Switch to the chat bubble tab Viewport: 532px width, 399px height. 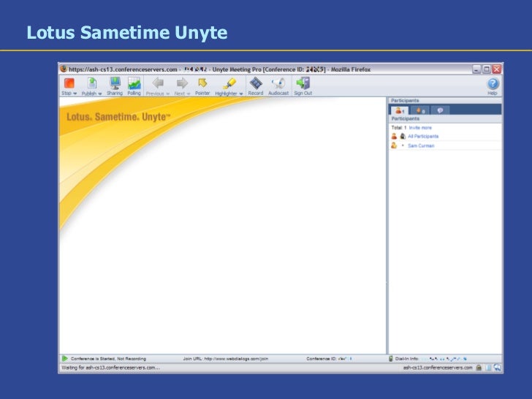(x=440, y=110)
